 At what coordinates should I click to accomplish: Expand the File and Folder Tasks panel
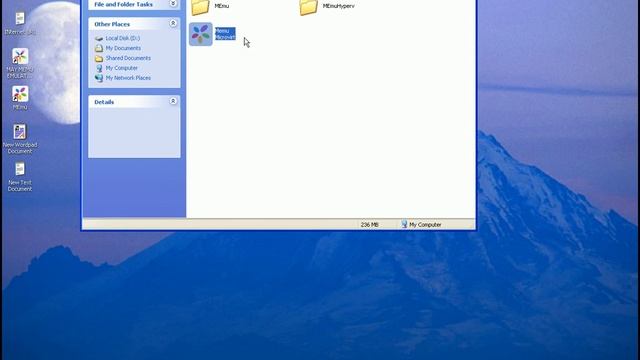pos(173,4)
